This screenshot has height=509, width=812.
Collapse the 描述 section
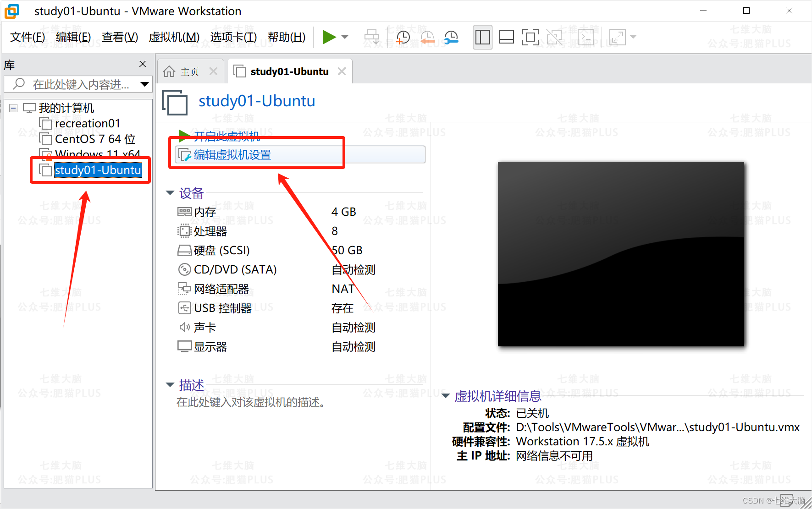(170, 385)
